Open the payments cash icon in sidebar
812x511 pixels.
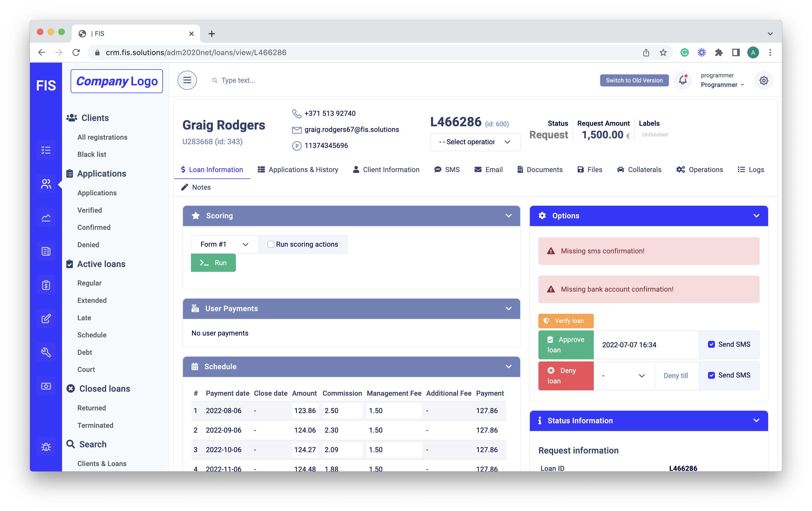tap(46, 386)
